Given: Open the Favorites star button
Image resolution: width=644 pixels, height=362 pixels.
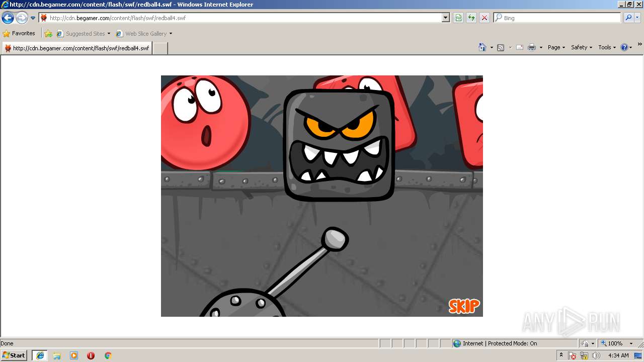Looking at the screenshot, I should coord(19,33).
